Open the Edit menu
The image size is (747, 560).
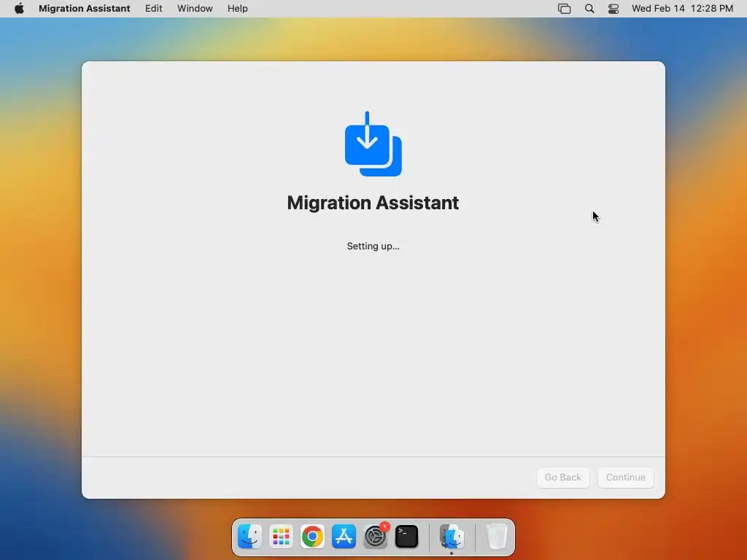point(153,9)
